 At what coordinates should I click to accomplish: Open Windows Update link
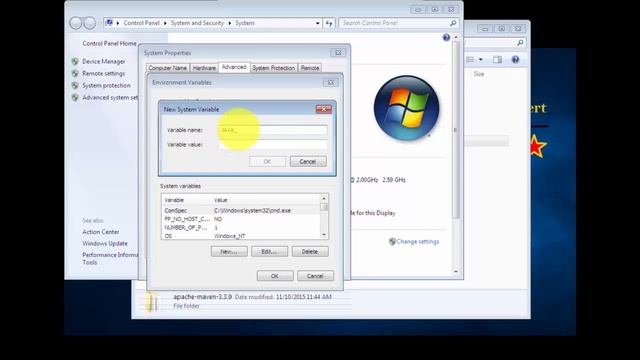pyautogui.click(x=105, y=243)
